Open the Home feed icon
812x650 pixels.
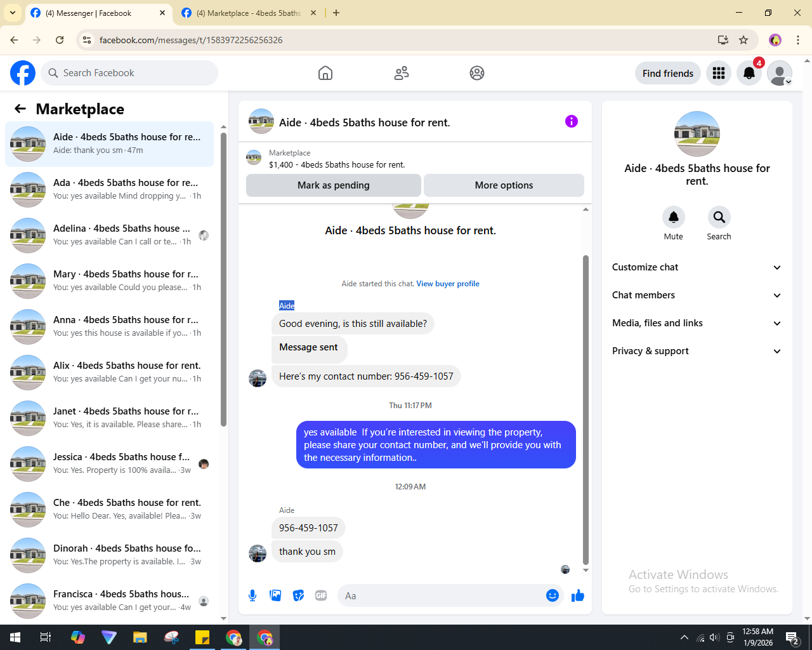[x=325, y=73]
